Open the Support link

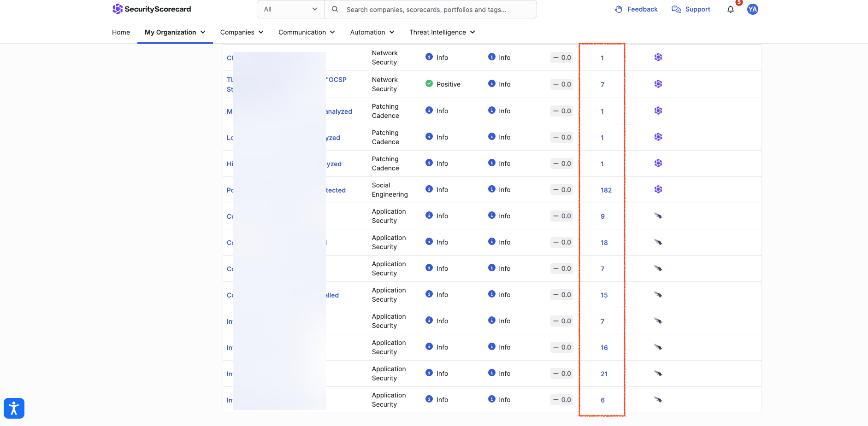coord(691,9)
